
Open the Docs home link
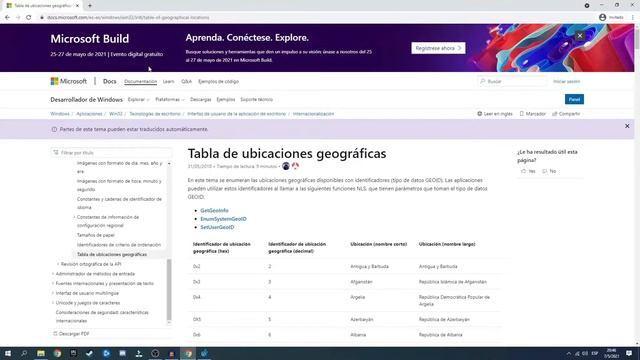109,81
